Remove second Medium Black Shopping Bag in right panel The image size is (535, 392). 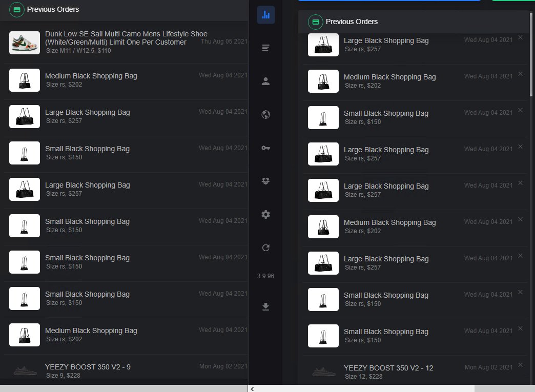(x=520, y=219)
